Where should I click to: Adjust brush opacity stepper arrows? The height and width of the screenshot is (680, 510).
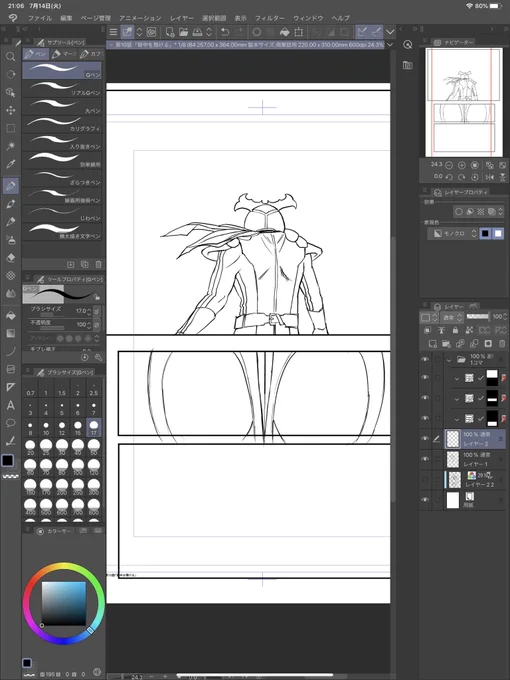click(89, 324)
